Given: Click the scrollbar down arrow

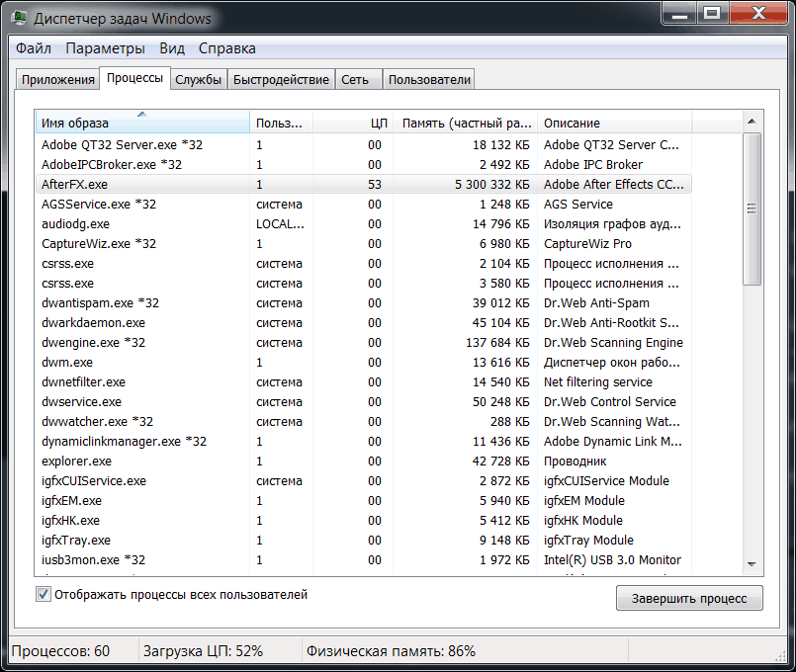Looking at the screenshot, I should pyautogui.click(x=752, y=564).
